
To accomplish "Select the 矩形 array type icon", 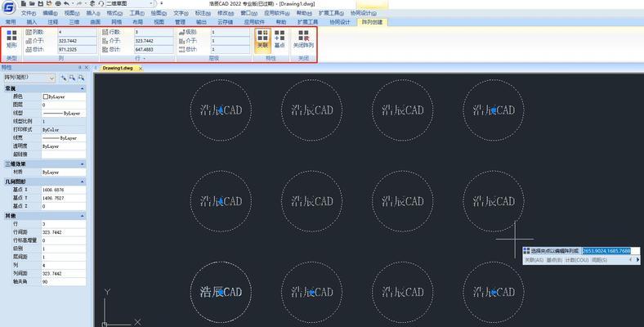I will click(11, 38).
